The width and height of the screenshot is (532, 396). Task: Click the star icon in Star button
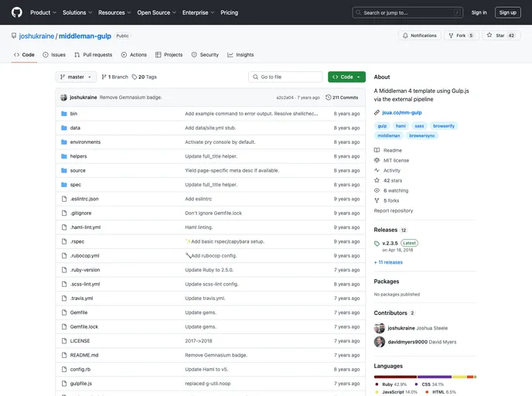[489, 35]
